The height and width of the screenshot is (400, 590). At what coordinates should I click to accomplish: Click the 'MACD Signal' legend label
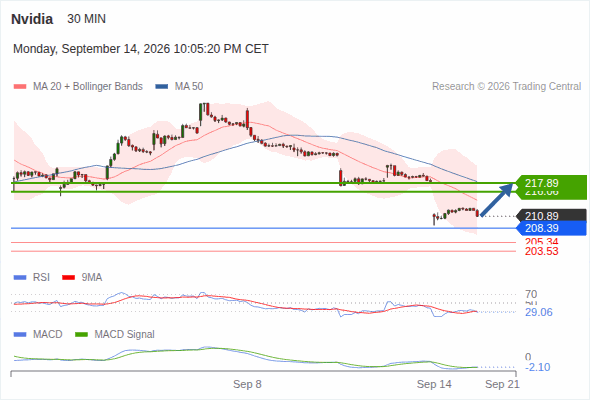[124, 334]
